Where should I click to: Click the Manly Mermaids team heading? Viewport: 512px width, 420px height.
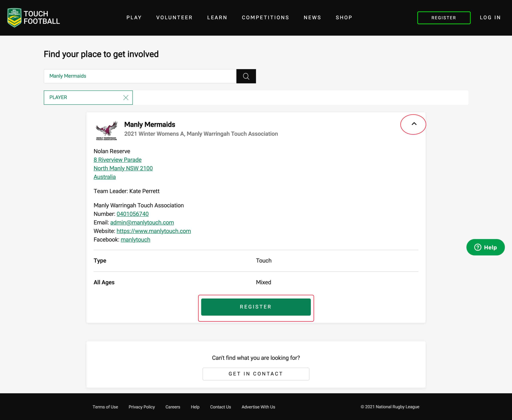[150, 124]
